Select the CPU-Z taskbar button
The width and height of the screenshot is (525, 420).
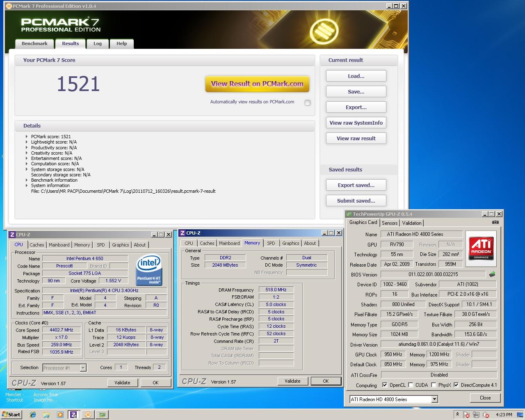[x=73, y=415]
